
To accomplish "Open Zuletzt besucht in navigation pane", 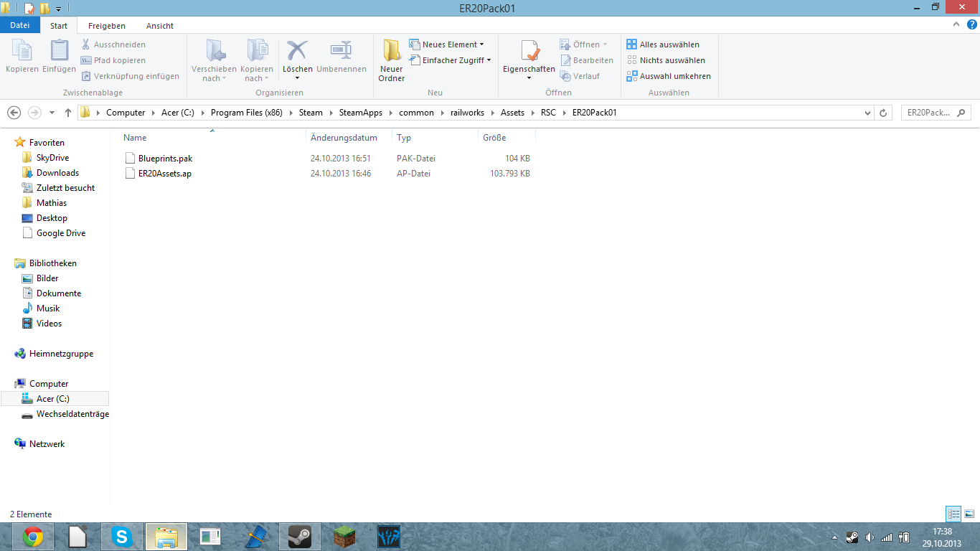I will (65, 188).
